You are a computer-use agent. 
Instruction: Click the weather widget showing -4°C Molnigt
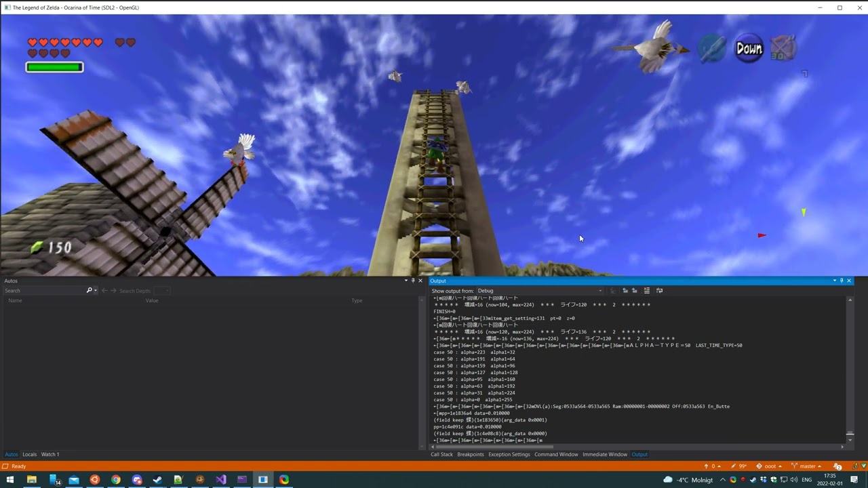coord(688,480)
